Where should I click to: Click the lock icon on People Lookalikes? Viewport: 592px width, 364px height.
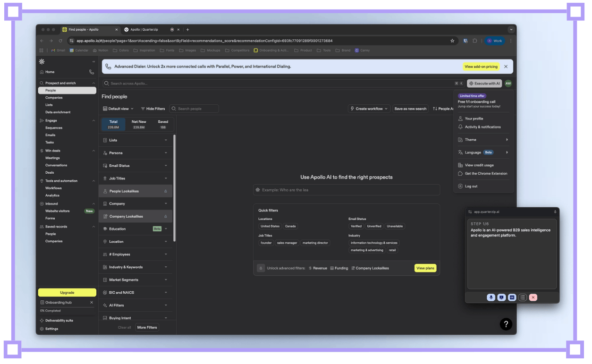point(165,191)
